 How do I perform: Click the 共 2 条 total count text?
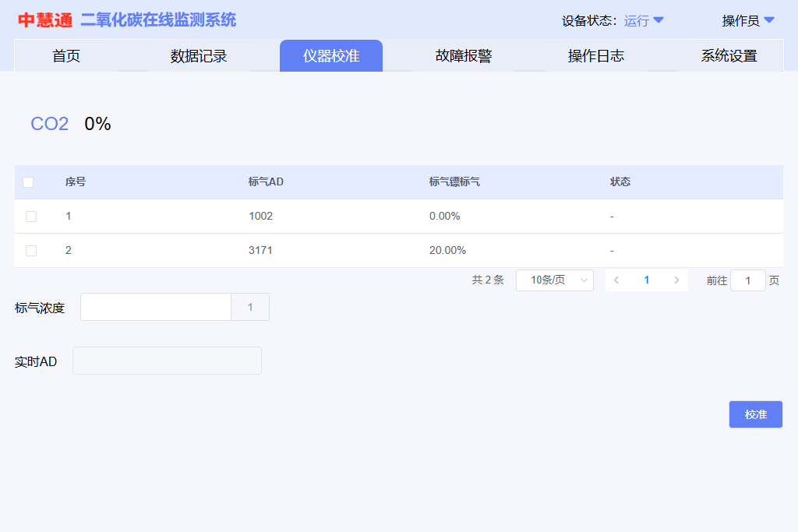pyautogui.click(x=488, y=280)
